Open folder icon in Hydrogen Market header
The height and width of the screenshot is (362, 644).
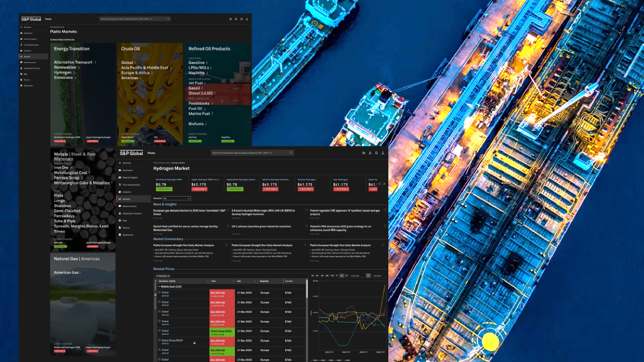tap(364, 153)
